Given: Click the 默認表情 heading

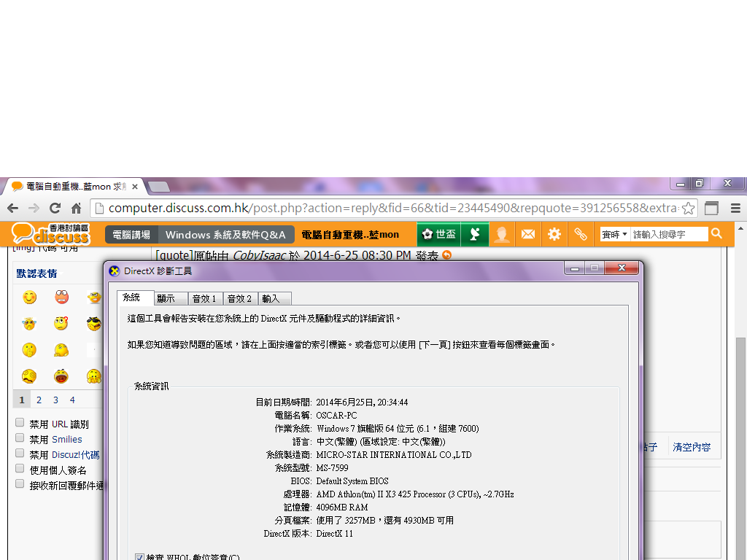Looking at the screenshot, I should click(36, 273).
